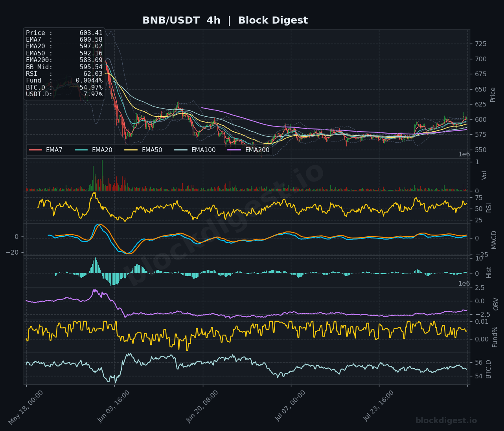Click the 625 price axis tick

pos(480,105)
